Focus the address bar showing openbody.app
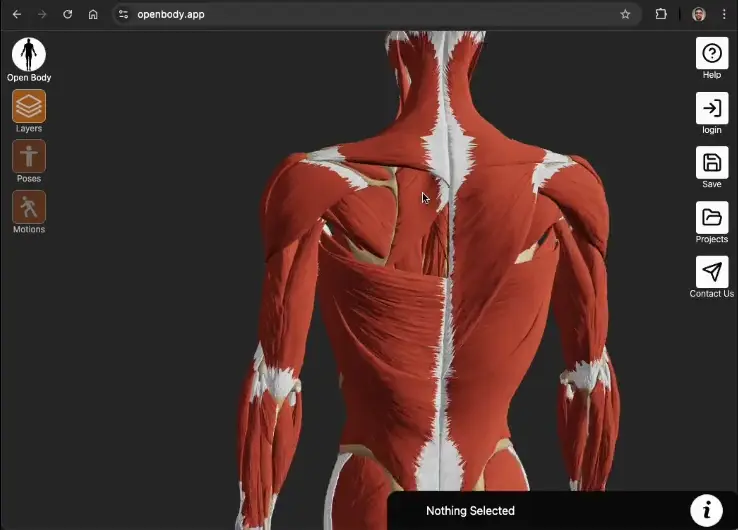 click(x=377, y=15)
